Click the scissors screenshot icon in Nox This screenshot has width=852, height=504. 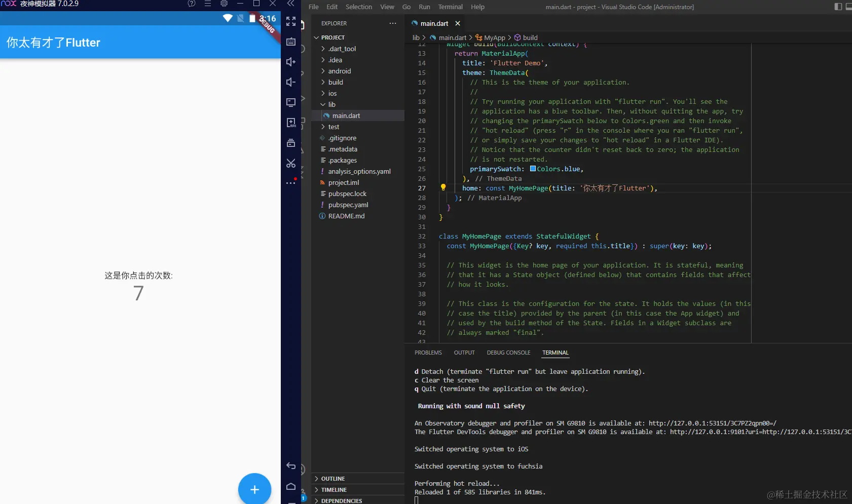tap(291, 163)
